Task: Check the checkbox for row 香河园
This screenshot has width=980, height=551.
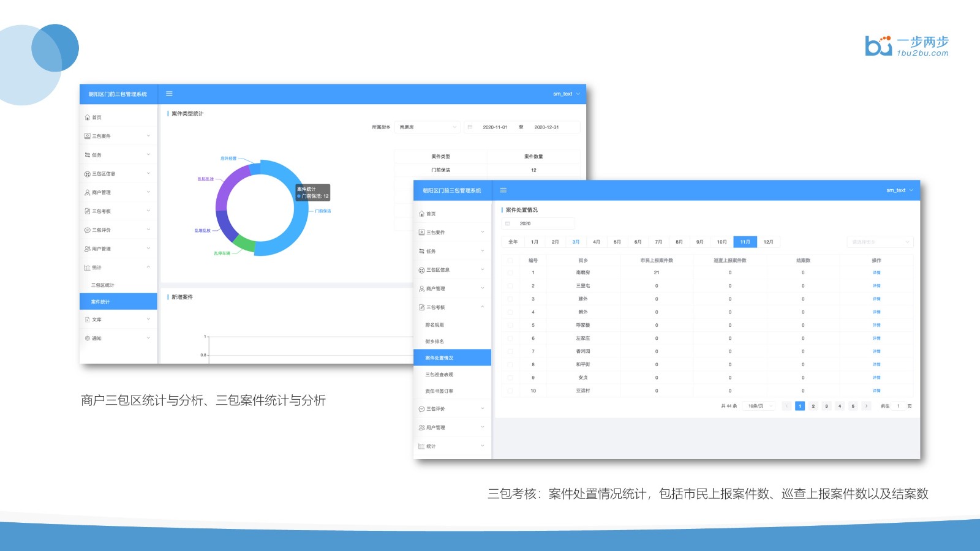Action: point(510,351)
